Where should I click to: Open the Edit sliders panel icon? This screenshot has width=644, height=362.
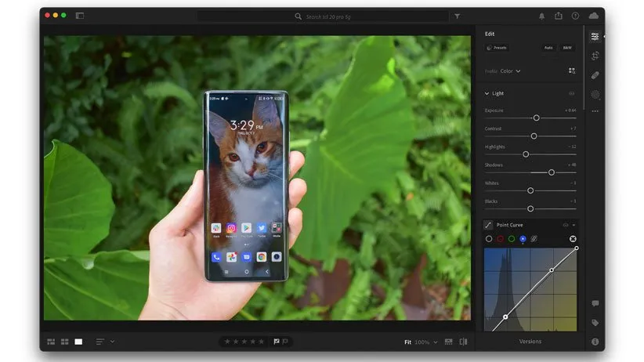[595, 36]
